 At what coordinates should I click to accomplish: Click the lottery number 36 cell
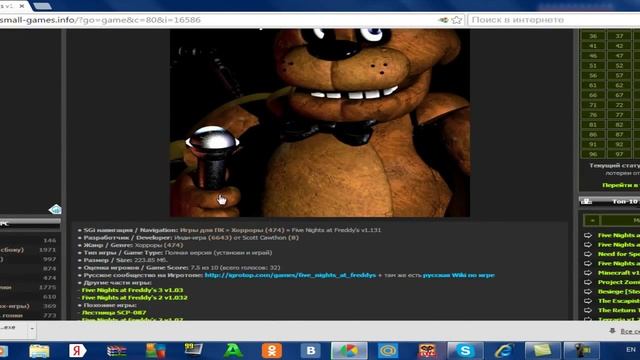click(593, 36)
